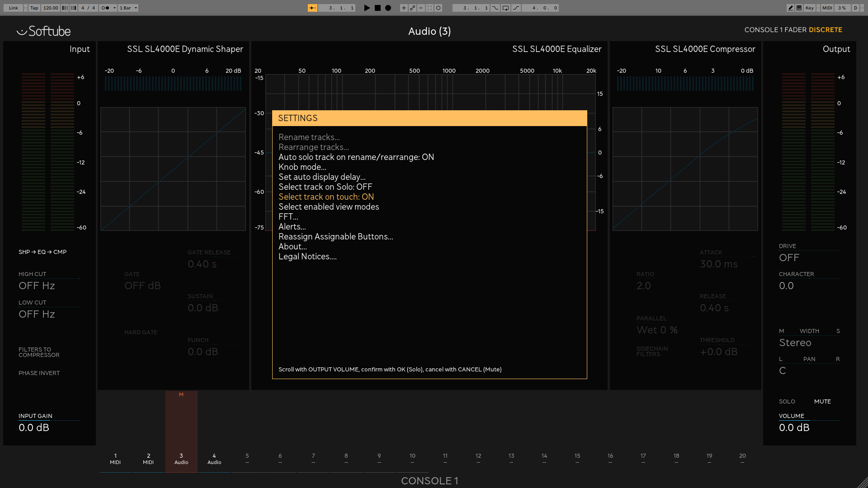Toggle computer MIDI keyboard icon
The height and width of the screenshot is (488, 868).
799,8
